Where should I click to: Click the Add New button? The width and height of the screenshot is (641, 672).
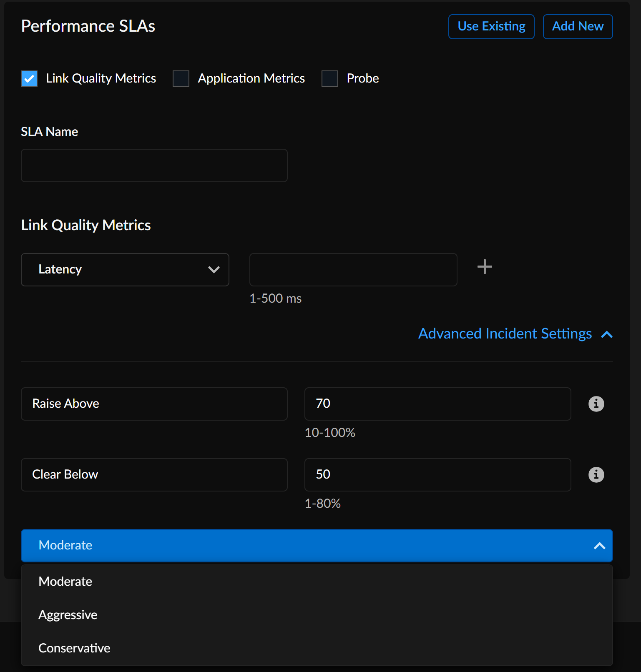coord(577,27)
